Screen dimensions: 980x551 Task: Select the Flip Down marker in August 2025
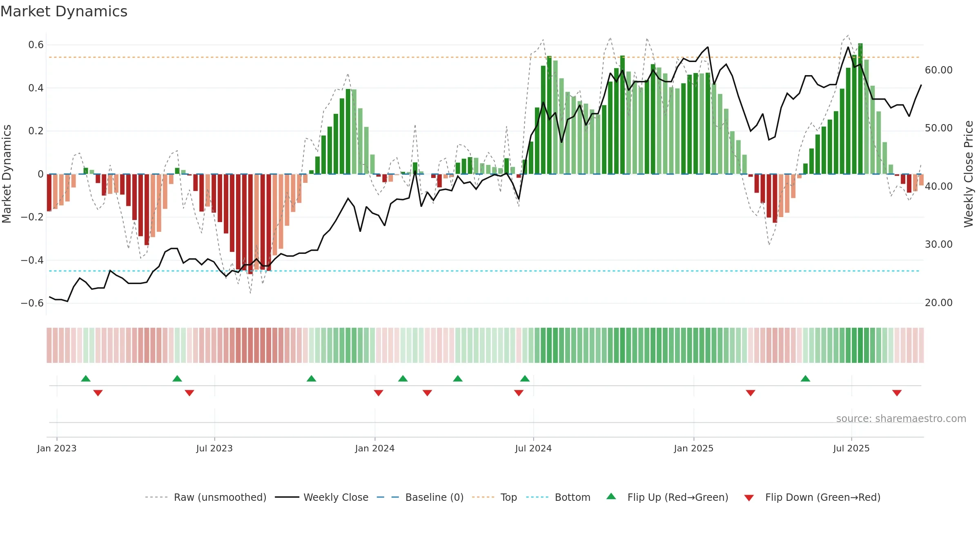click(897, 393)
